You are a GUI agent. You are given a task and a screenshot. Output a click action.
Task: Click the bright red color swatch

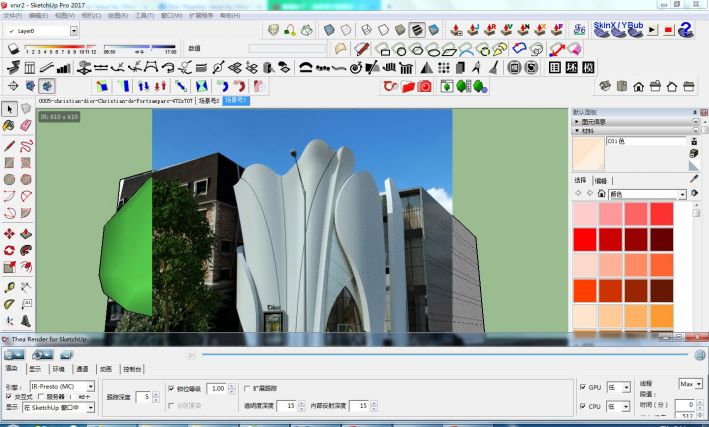[585, 239]
